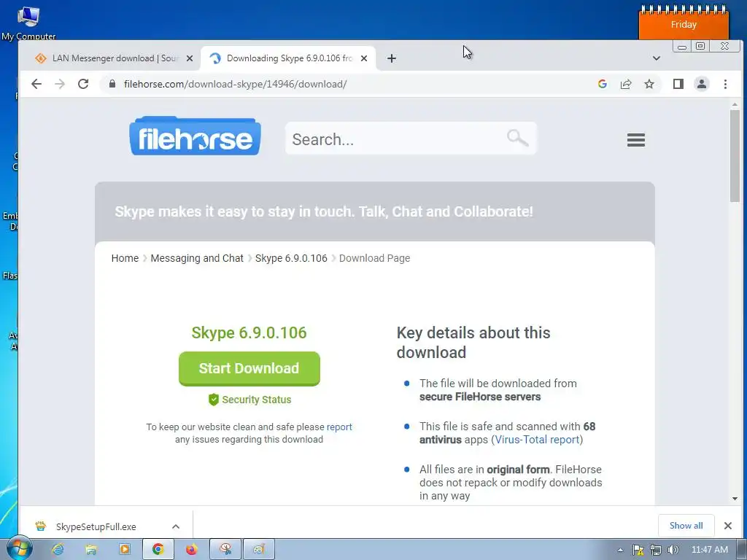Viewport: 747px width, 560px height.
Task: Open the media player taskbar icon
Action: tap(124, 550)
